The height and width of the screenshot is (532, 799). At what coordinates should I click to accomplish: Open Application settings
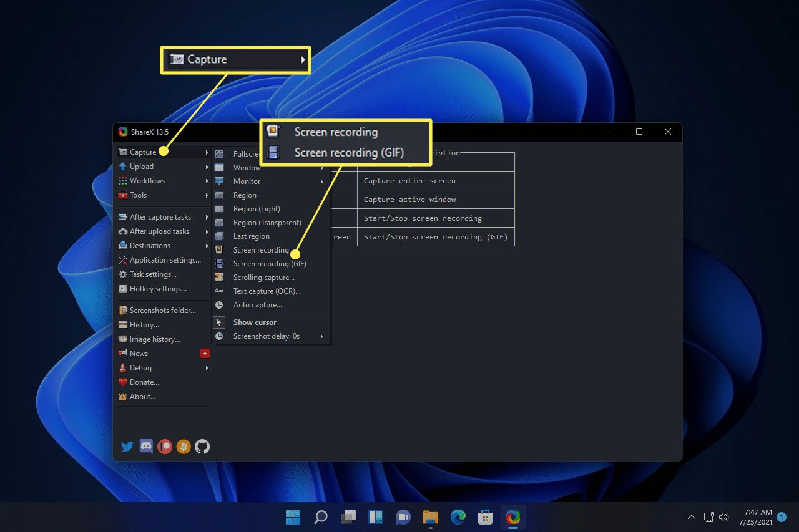[x=165, y=260]
